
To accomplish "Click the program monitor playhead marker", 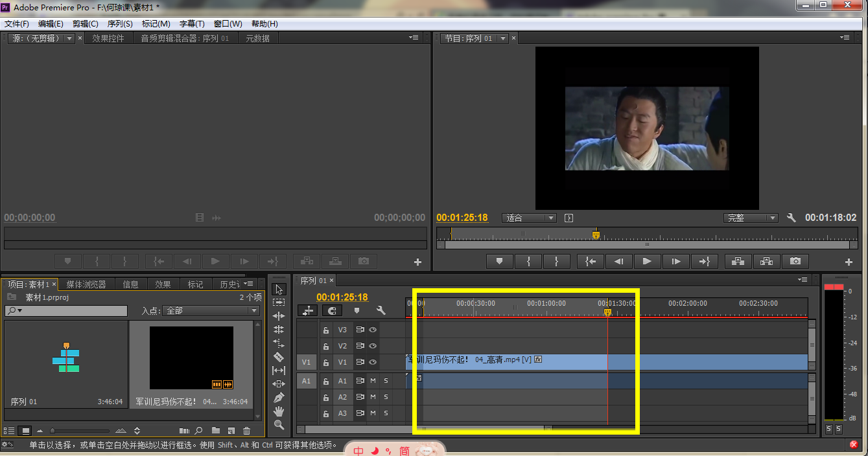I will click(596, 235).
